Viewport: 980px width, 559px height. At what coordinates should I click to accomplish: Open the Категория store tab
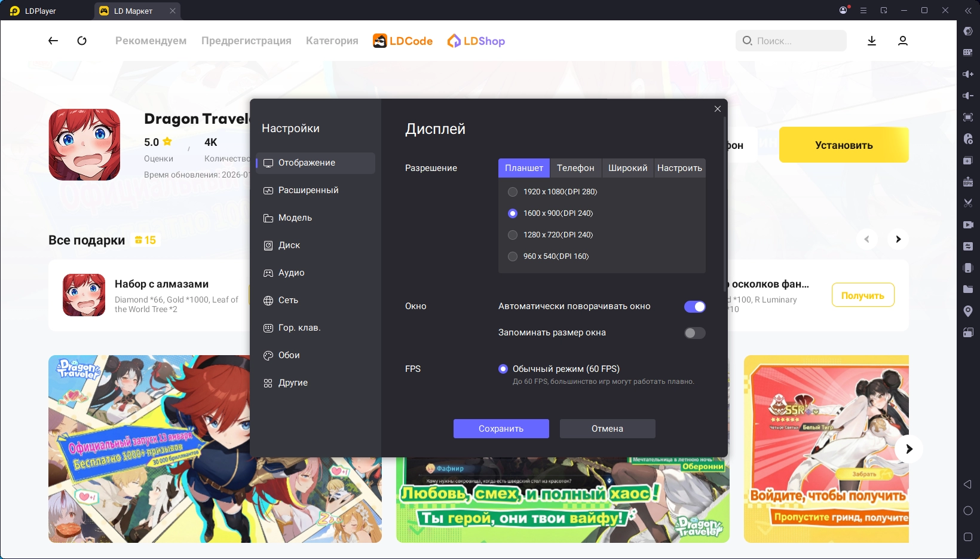(x=332, y=41)
